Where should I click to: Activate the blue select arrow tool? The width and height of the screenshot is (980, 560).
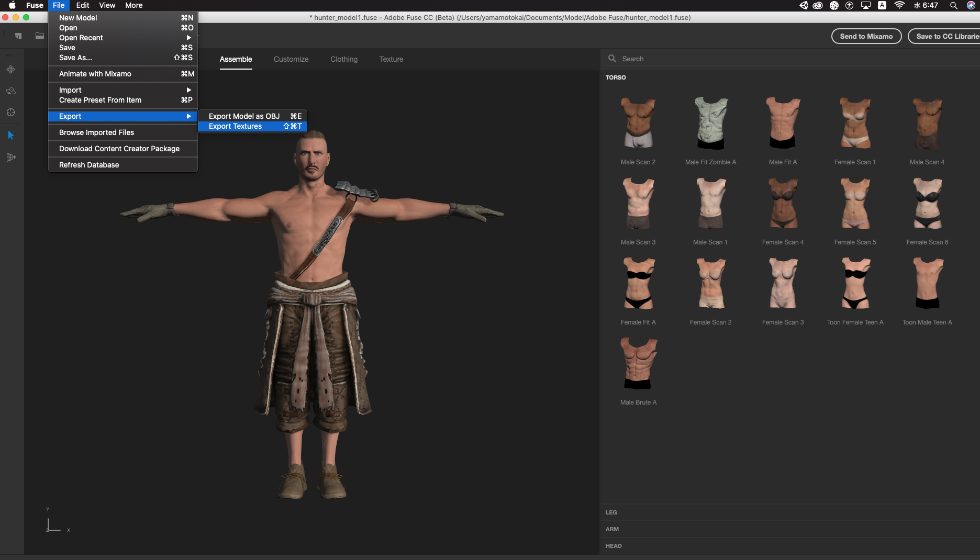pos(10,136)
